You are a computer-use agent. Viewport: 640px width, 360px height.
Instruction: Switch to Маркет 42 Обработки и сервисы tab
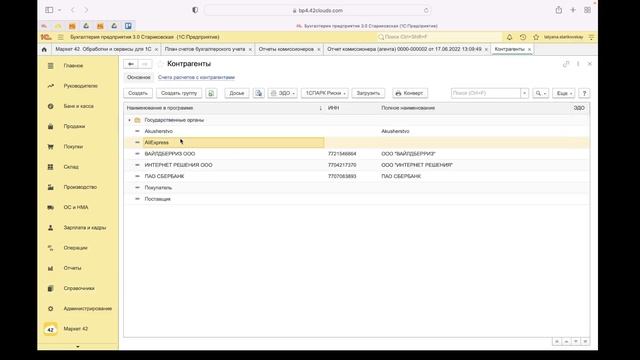[103, 49]
